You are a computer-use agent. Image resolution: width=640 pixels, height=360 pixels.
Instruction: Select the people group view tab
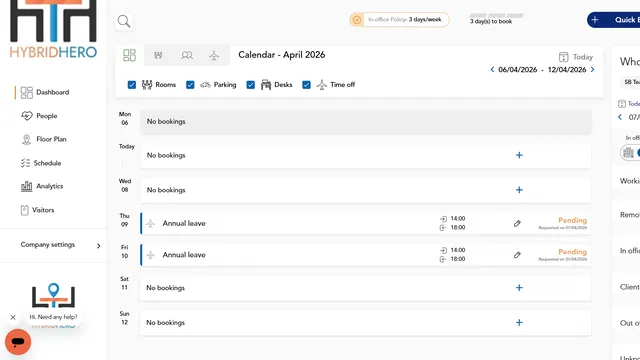pos(187,55)
